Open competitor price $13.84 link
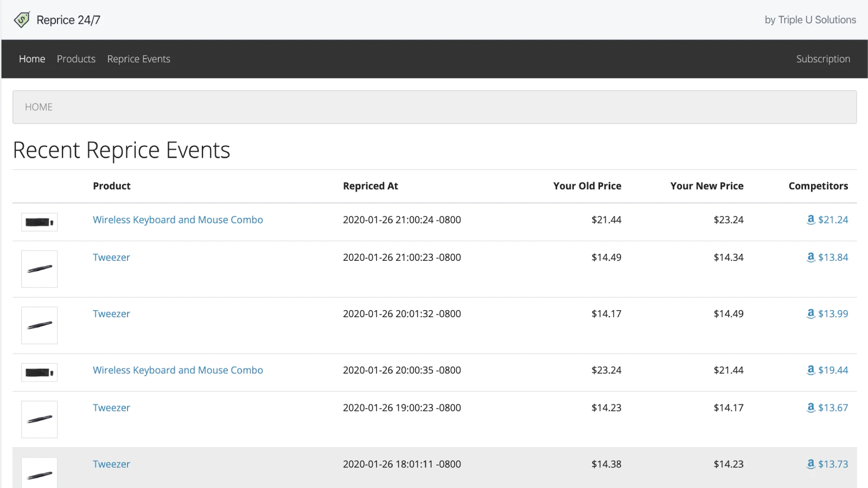 pyautogui.click(x=833, y=258)
